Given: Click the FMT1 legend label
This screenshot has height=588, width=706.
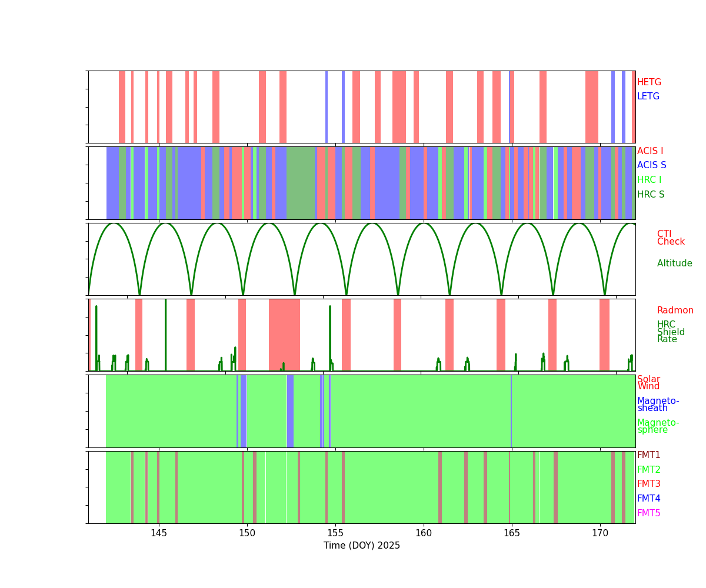Looking at the screenshot, I should (x=649, y=455).
